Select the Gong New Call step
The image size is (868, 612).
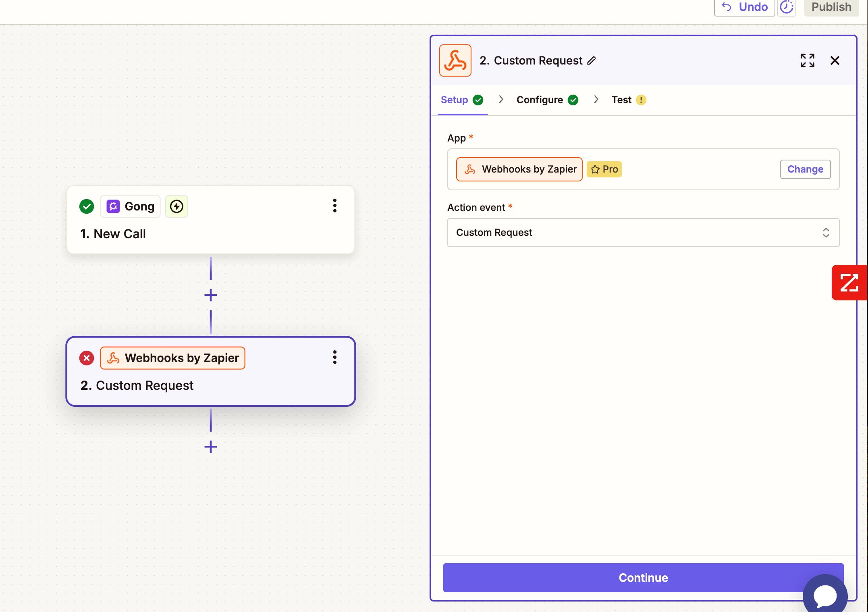[x=211, y=220]
